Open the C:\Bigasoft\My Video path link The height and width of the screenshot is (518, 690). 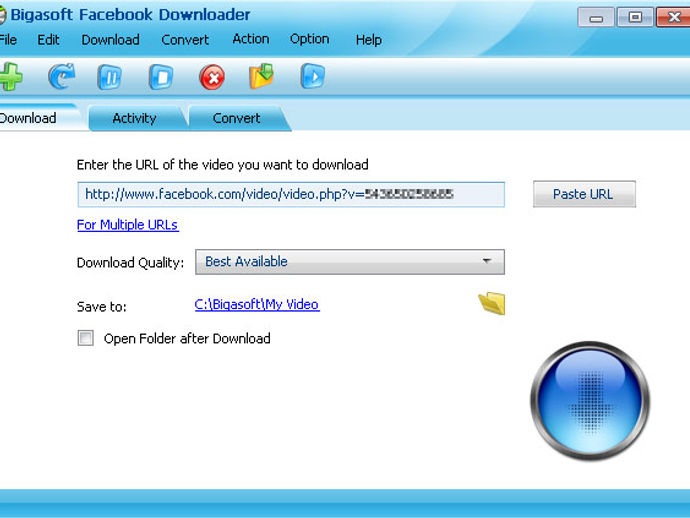point(257,304)
